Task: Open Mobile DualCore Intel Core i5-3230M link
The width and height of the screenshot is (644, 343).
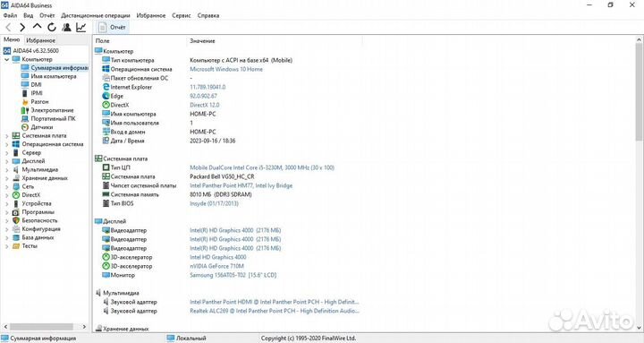Action: [262, 167]
